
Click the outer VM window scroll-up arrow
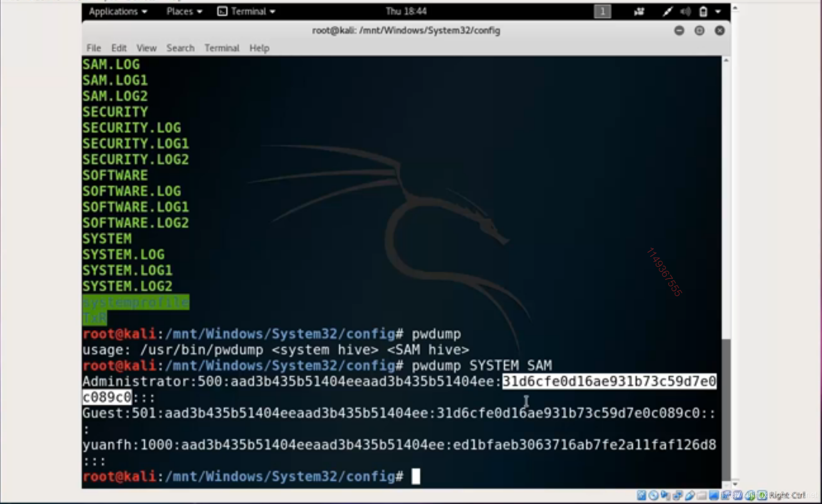(735, 8)
